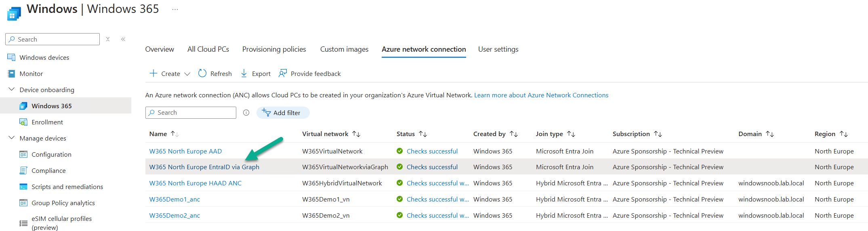The height and width of the screenshot is (231, 868).
Task: Click the Add filter button
Action: 283,113
